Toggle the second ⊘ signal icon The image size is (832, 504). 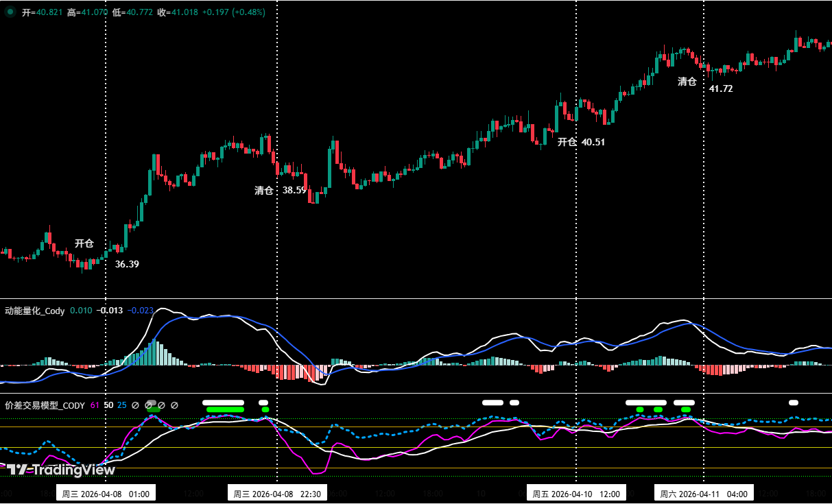[149, 405]
